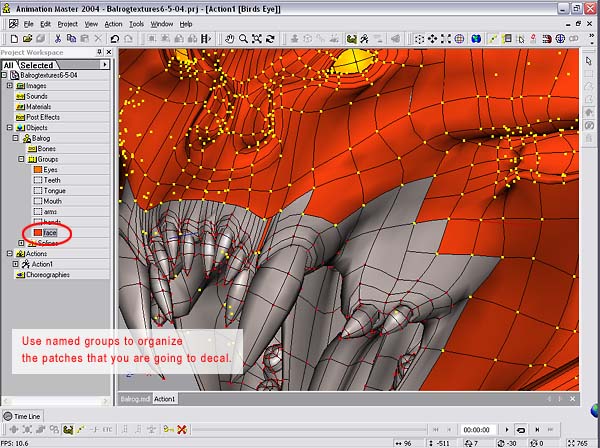Collapse the Actions folder
The image size is (600, 448).
(x=9, y=254)
